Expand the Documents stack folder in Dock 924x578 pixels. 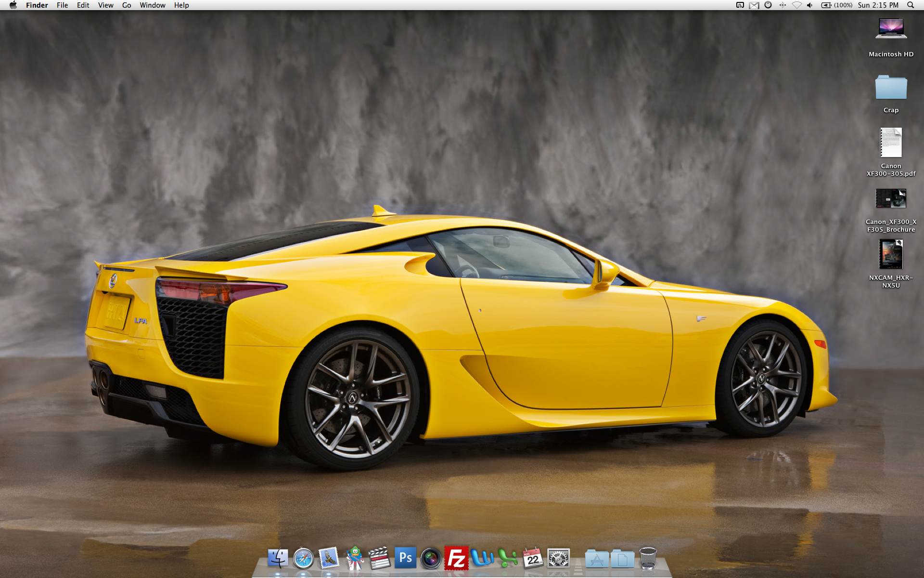622,559
